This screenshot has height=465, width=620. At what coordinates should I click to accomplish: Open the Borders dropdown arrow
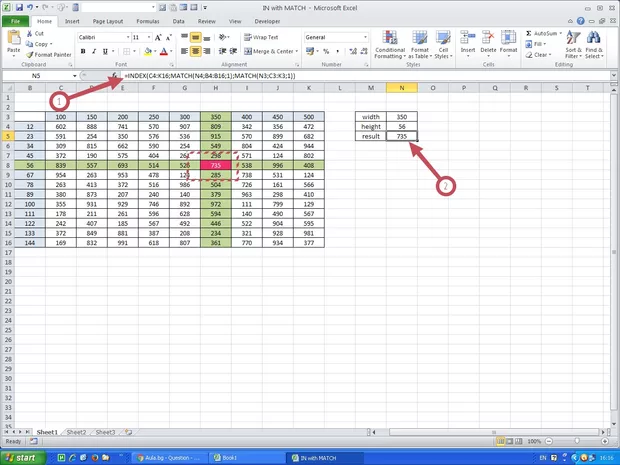click(x=134, y=51)
